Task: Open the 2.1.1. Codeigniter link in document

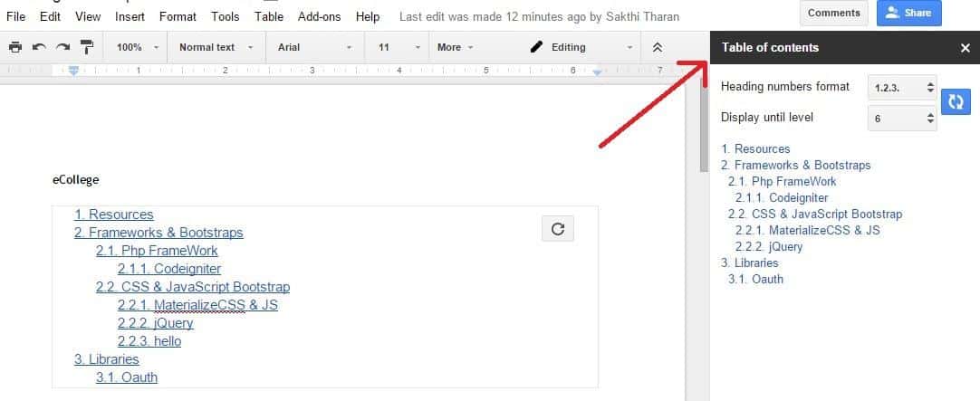Action: pyautogui.click(x=169, y=269)
